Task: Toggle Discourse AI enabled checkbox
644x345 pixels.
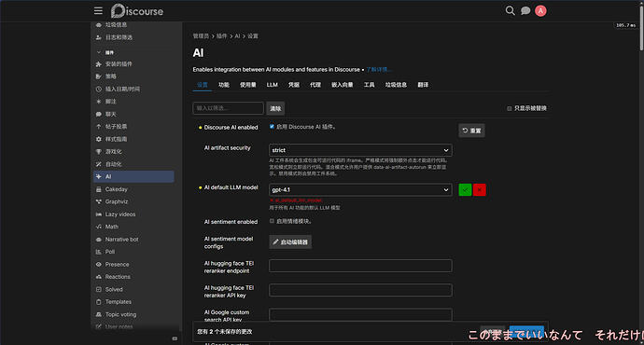Action: point(272,127)
